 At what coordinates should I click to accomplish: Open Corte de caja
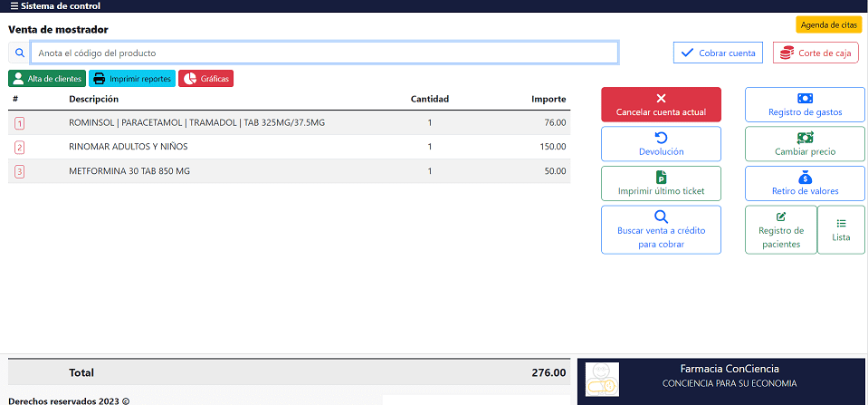[815, 53]
